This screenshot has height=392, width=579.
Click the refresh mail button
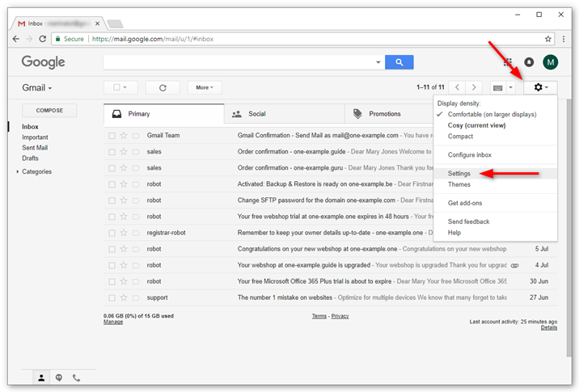163,87
